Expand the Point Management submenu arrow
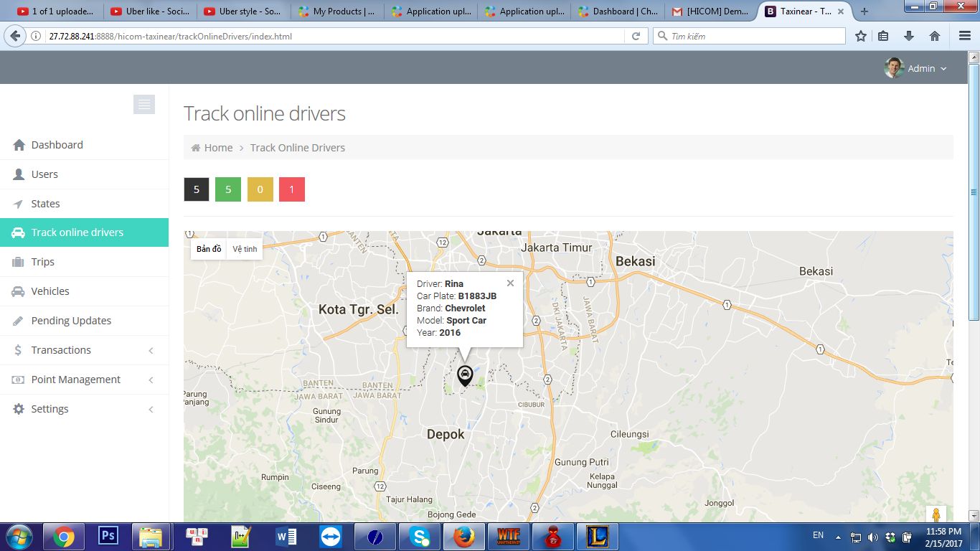This screenshot has width=980, height=551. [151, 380]
